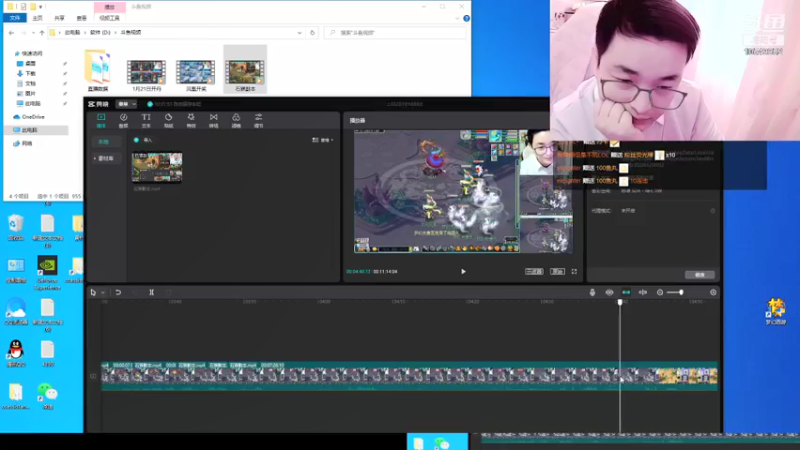Expand the Explorer ribbon chevron
Screen dimensions: 800x450
pos(457,18)
